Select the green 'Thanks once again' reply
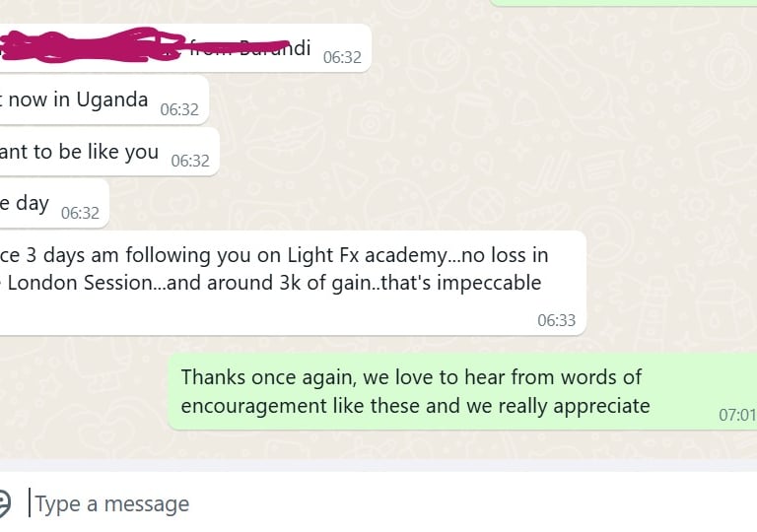 click(462, 391)
